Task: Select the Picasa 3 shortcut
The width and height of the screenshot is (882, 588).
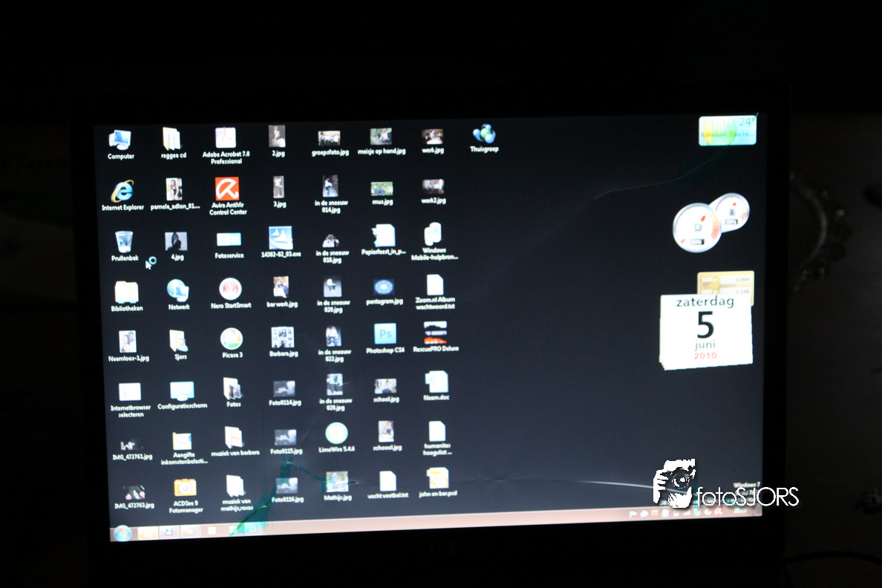Action: (x=232, y=339)
